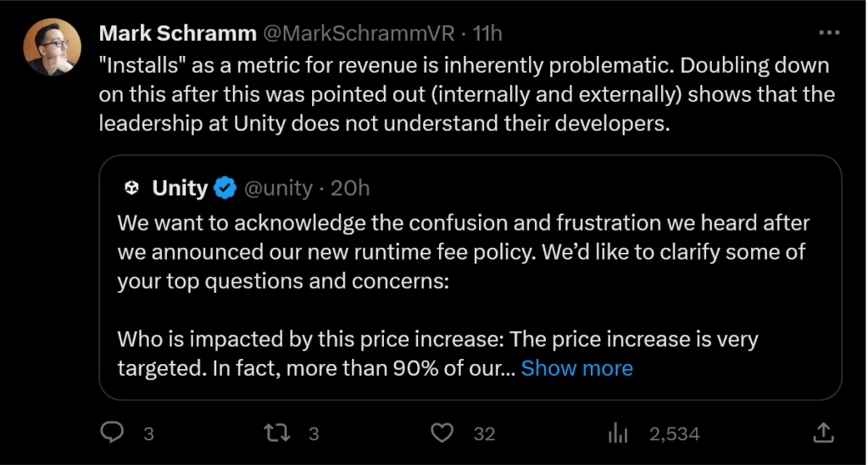
Task: Open the three-dot more options menu
Action: click(x=828, y=33)
